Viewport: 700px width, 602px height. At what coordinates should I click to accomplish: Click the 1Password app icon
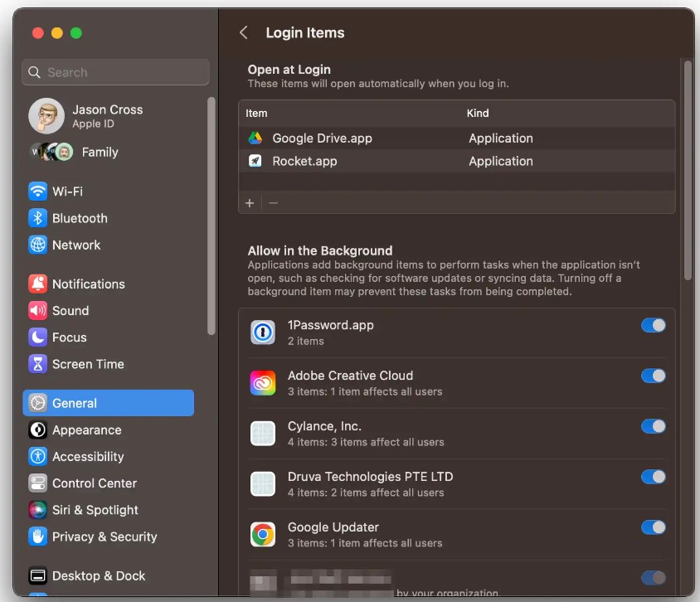[263, 333]
